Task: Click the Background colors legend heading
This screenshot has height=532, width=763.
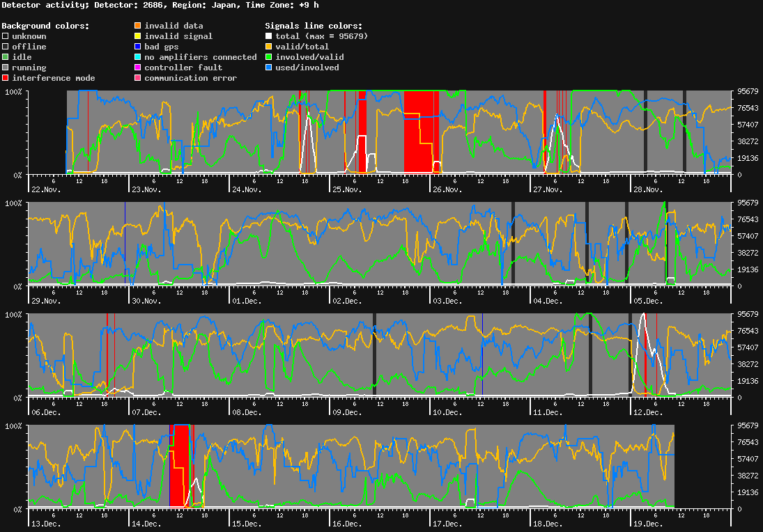Action: (x=45, y=26)
